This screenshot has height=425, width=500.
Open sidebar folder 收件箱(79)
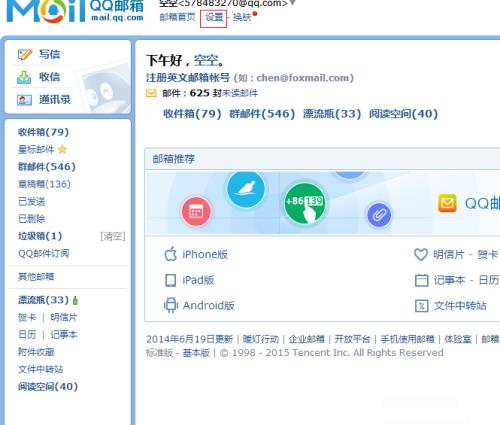[x=43, y=132]
